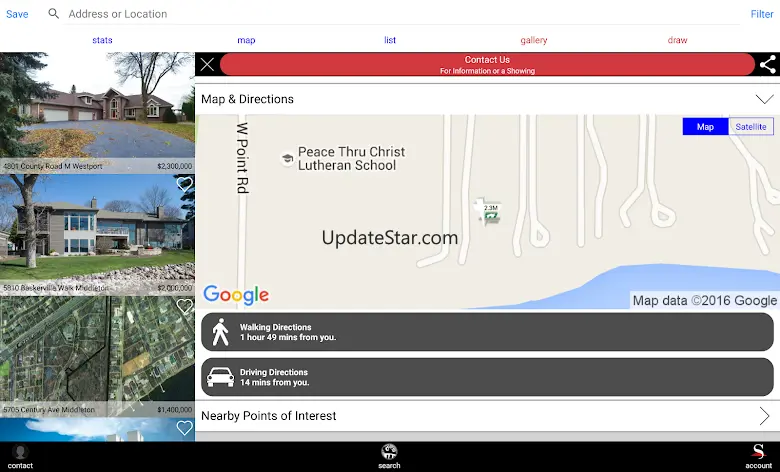Tap the walking person icon
The image size is (780, 472).
point(220,332)
